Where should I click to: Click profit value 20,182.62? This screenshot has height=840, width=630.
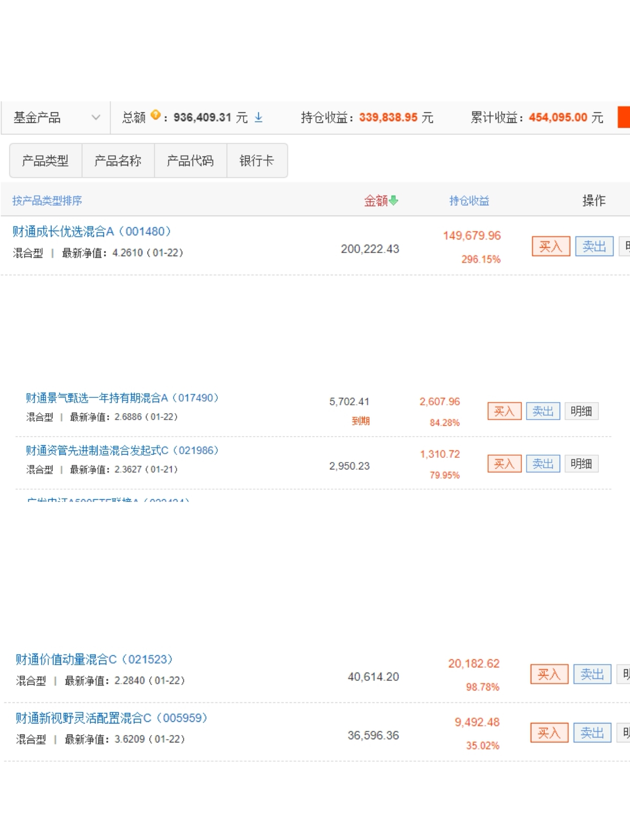pos(474,664)
